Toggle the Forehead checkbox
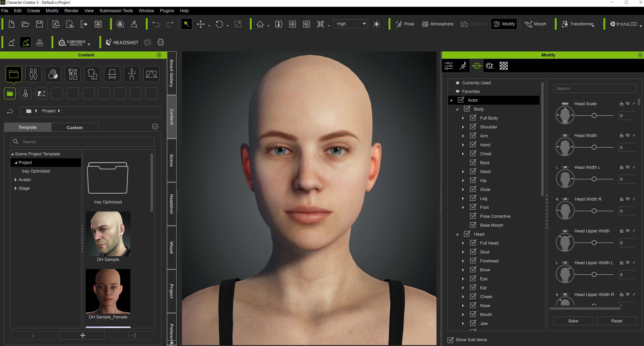This screenshot has width=644, height=346. tap(473, 261)
